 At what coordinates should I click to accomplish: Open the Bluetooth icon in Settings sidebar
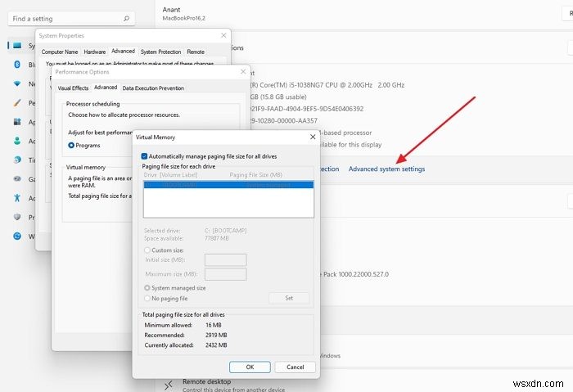(17, 65)
